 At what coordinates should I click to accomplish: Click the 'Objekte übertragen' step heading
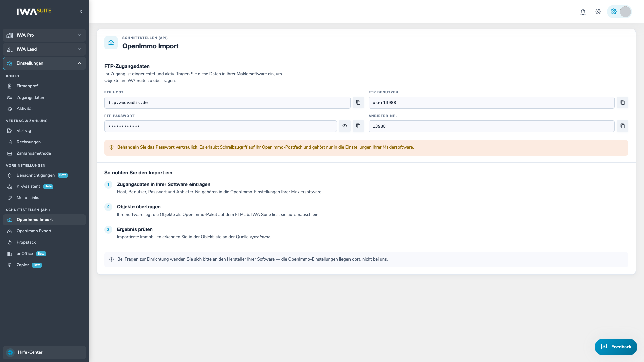click(x=139, y=207)
